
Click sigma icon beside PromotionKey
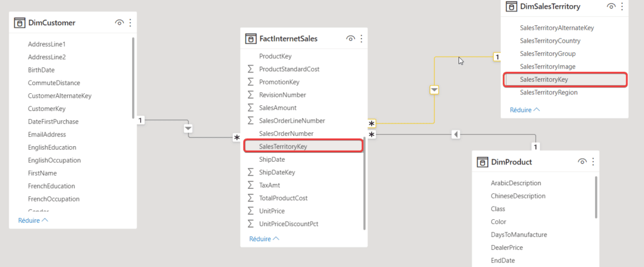(251, 82)
